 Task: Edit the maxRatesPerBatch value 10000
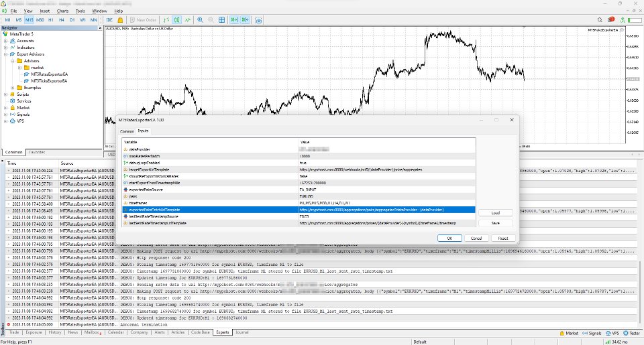pyautogui.click(x=387, y=156)
